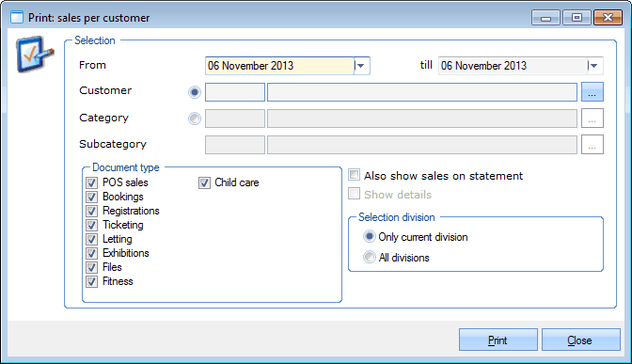Expand the From date dropdown
Image resolution: width=632 pixels, height=364 pixels.
tap(361, 66)
